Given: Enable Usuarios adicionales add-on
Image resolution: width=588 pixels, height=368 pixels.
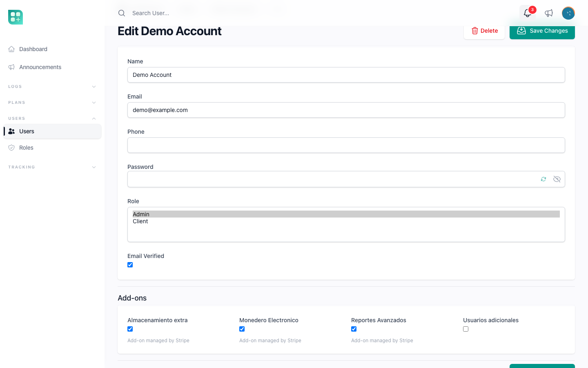Looking at the screenshot, I should (466, 329).
